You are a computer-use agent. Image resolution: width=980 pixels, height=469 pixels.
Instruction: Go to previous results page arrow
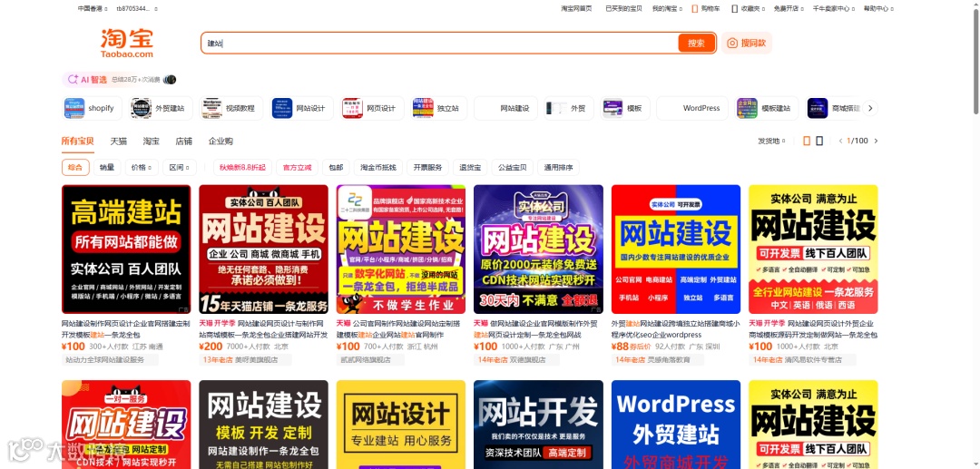(840, 142)
